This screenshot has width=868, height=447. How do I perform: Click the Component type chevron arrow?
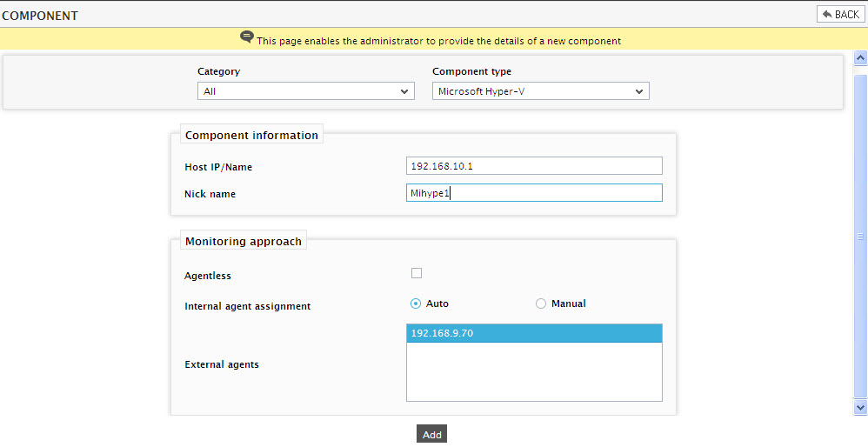(x=639, y=92)
